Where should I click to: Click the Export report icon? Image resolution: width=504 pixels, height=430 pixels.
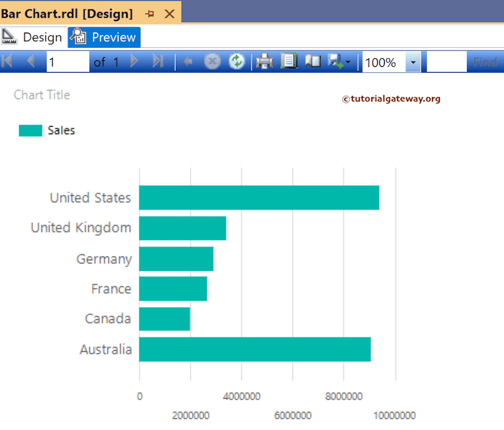pos(336,61)
